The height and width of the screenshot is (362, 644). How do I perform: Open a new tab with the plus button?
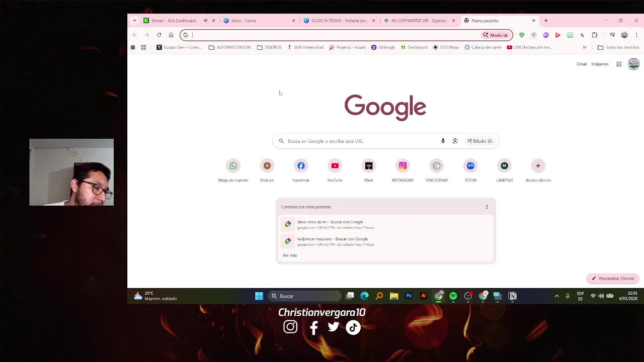(x=546, y=21)
